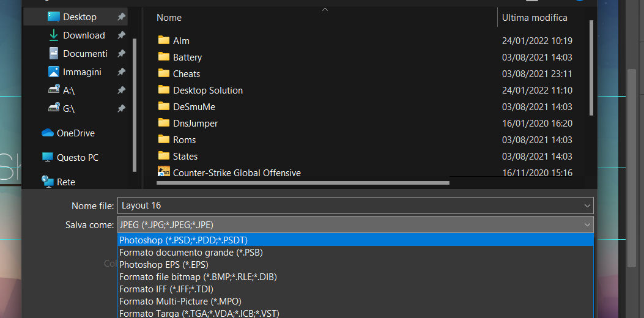
Task: Click the Battery folder name
Action: pos(187,57)
